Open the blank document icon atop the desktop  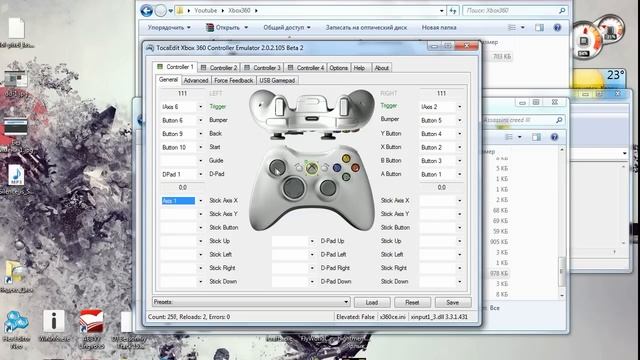(17, 28)
